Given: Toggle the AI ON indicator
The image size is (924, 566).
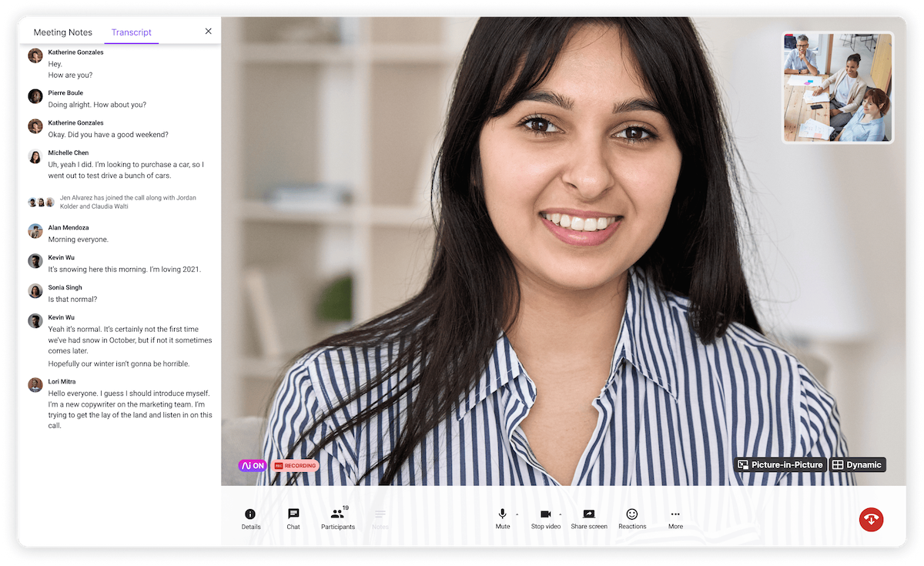Looking at the screenshot, I should pos(252,465).
